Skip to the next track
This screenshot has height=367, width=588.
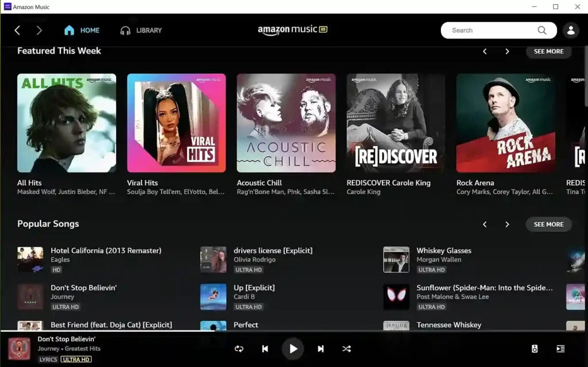point(321,349)
